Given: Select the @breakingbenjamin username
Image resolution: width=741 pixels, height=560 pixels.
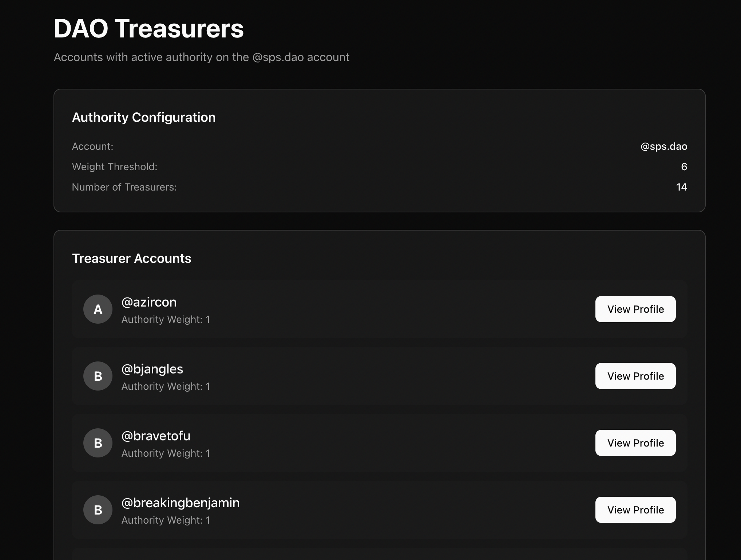Looking at the screenshot, I should coord(181,503).
